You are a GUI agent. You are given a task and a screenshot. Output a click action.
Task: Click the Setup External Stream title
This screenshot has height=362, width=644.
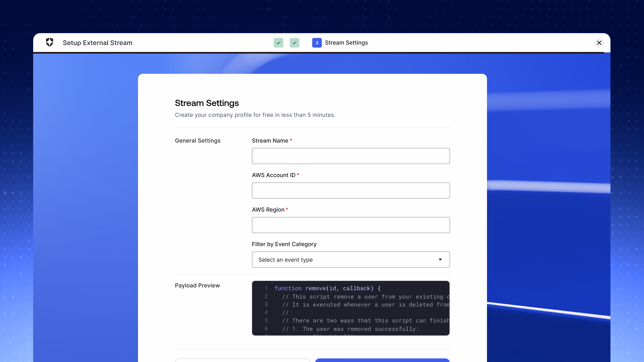click(98, 43)
